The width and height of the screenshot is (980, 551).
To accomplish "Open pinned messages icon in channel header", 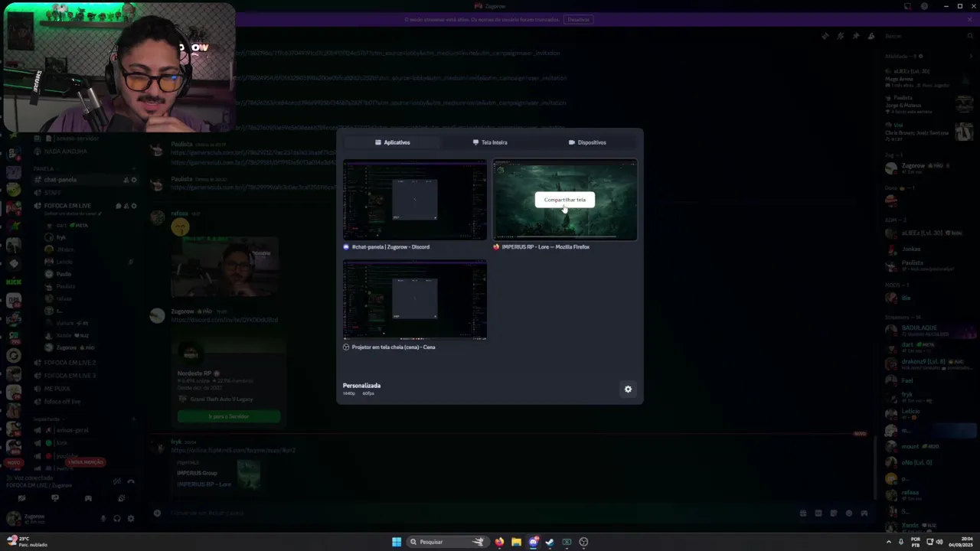I will tap(856, 36).
